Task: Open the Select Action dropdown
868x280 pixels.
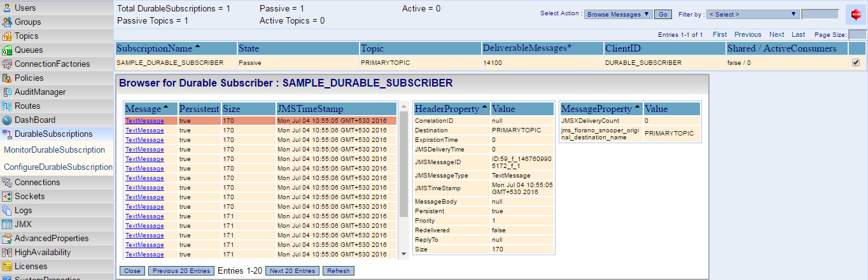Action: point(619,14)
